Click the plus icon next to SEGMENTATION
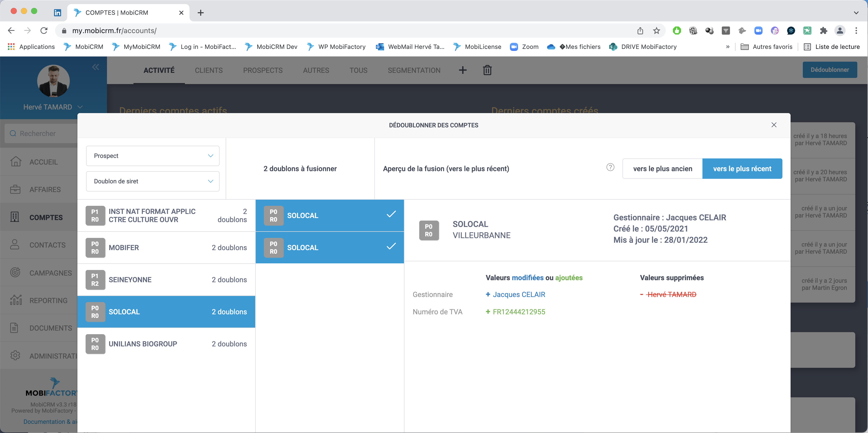Image resolution: width=868 pixels, height=433 pixels. [x=463, y=70]
